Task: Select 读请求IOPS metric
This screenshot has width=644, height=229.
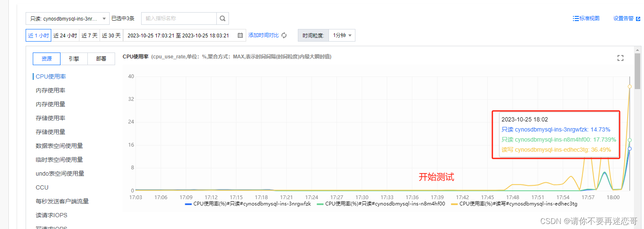Action: click(x=52, y=215)
